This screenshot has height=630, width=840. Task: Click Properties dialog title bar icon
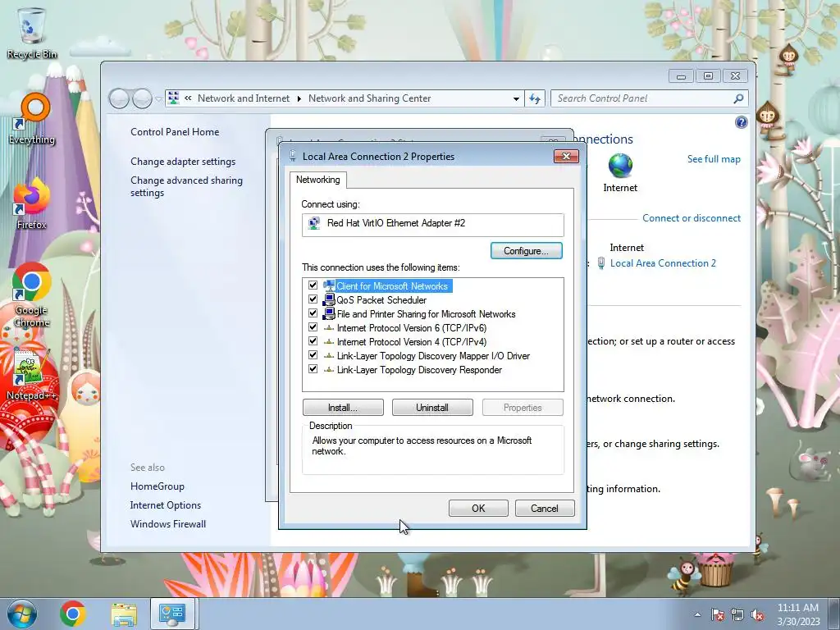(x=293, y=156)
